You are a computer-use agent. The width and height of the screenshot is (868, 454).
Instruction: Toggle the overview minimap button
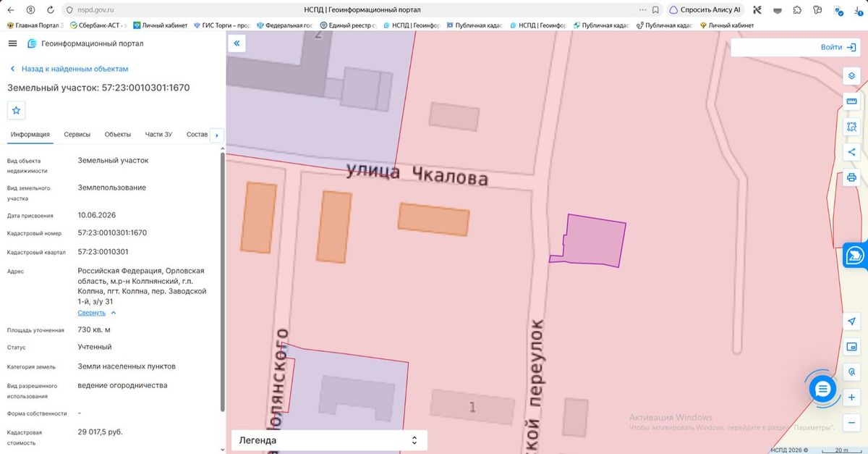[x=851, y=347]
